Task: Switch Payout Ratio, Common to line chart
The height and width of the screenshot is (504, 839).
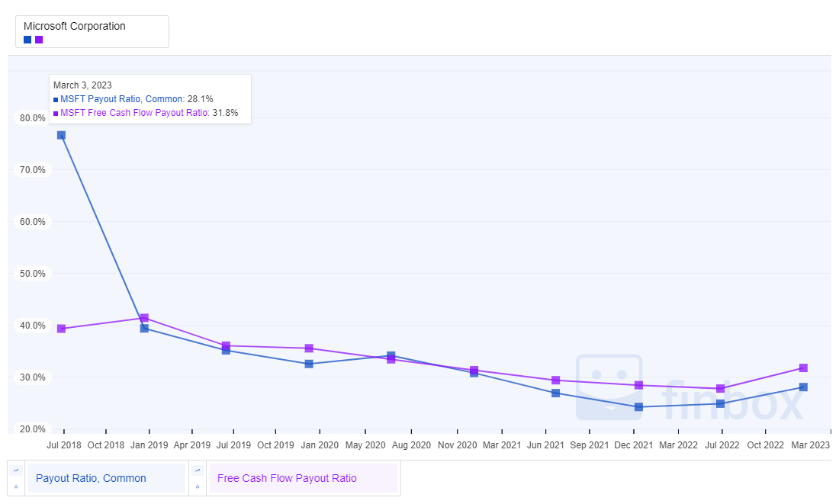Action: coord(16,470)
